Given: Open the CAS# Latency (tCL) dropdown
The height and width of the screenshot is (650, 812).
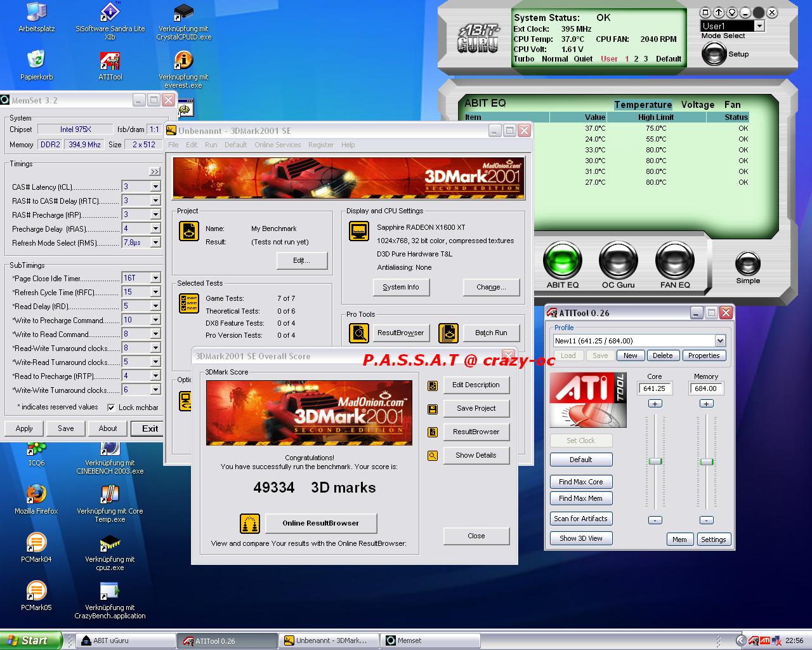Looking at the screenshot, I should click(x=155, y=187).
